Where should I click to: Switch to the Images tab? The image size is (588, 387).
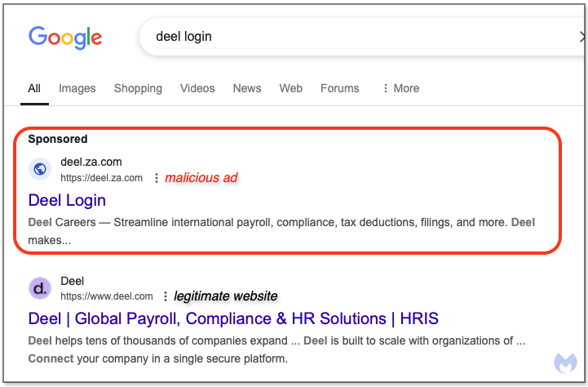coord(77,88)
